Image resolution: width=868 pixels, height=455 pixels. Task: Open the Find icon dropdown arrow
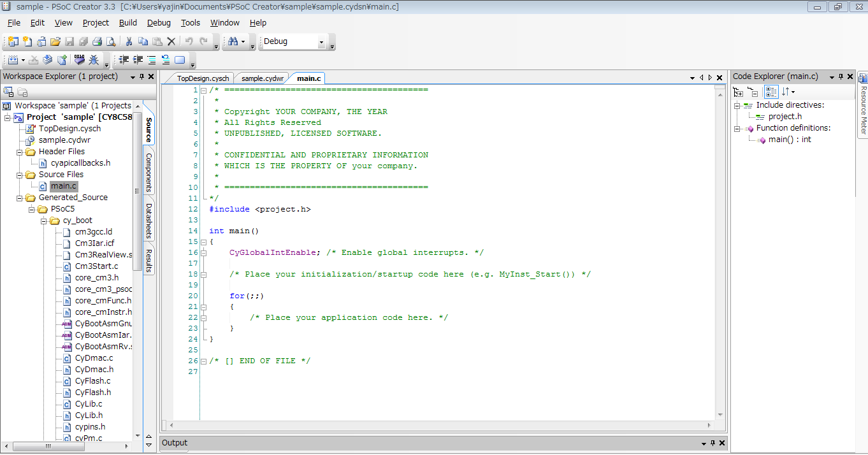(x=243, y=42)
